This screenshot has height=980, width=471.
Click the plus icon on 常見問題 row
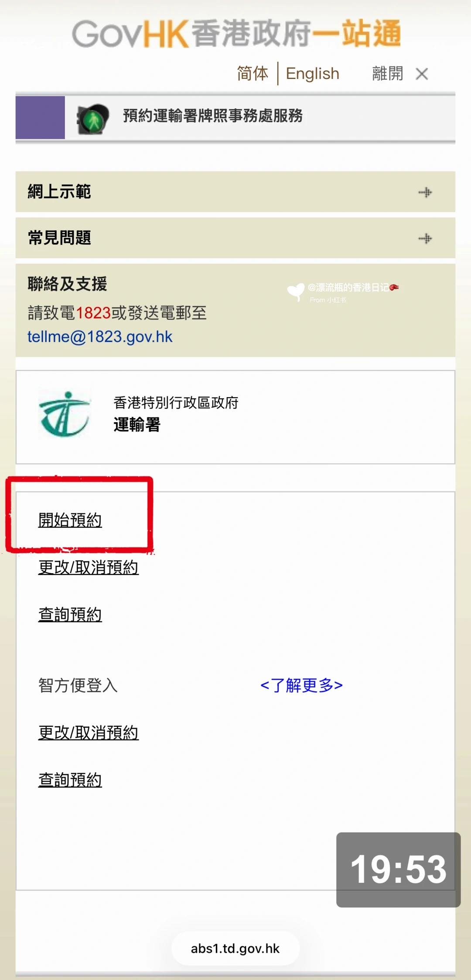[425, 238]
